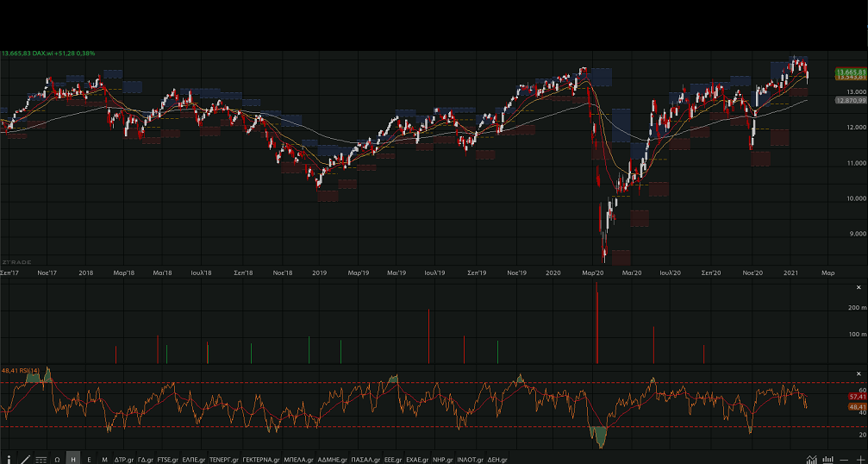Select the ΔΕΗ.gr symbol
Viewport: 868px width, 464px height.
[497, 460]
